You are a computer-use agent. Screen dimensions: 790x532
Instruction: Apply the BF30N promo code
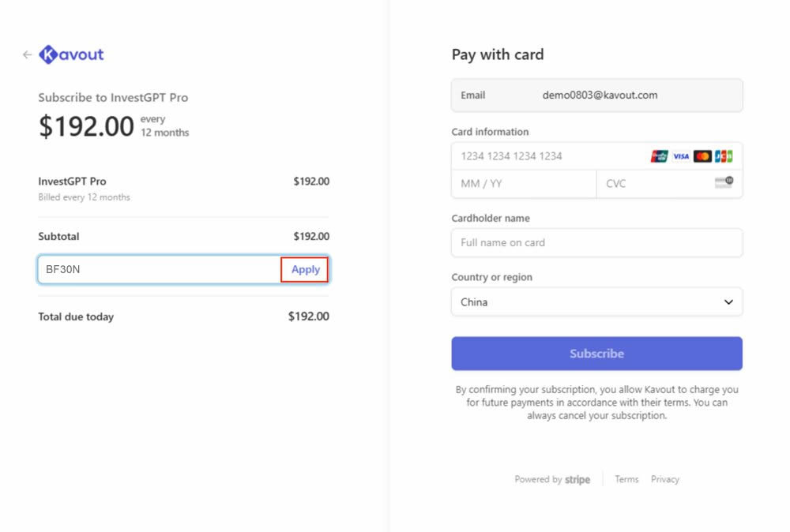[x=305, y=270]
